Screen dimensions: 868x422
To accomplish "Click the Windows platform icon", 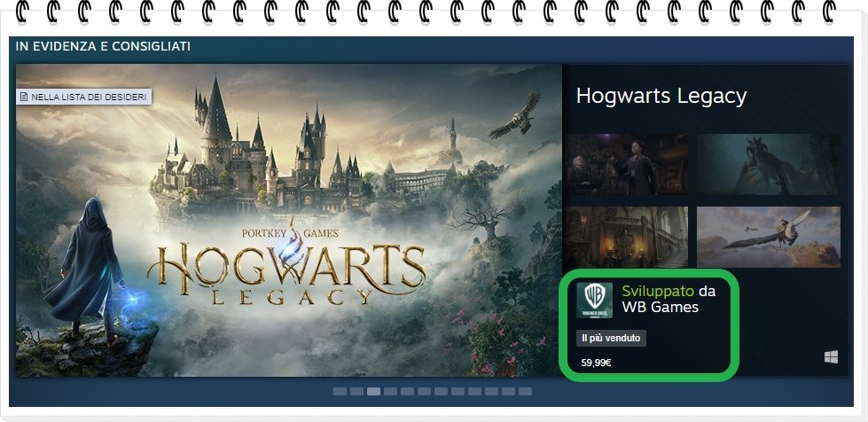I will pyautogui.click(x=831, y=356).
